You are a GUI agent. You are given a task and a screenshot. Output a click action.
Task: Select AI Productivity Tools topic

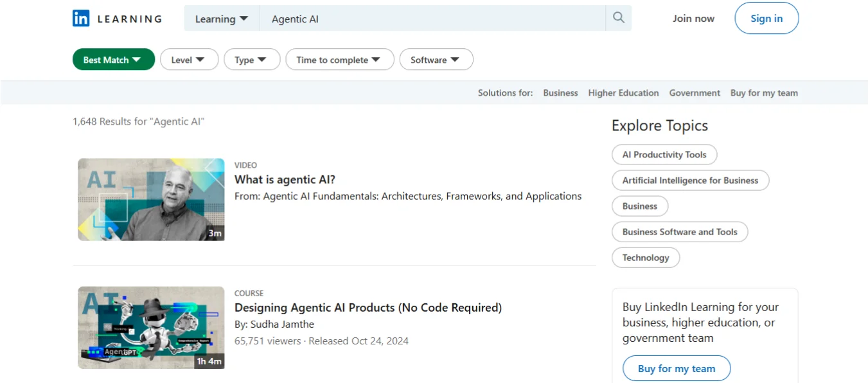pos(664,155)
